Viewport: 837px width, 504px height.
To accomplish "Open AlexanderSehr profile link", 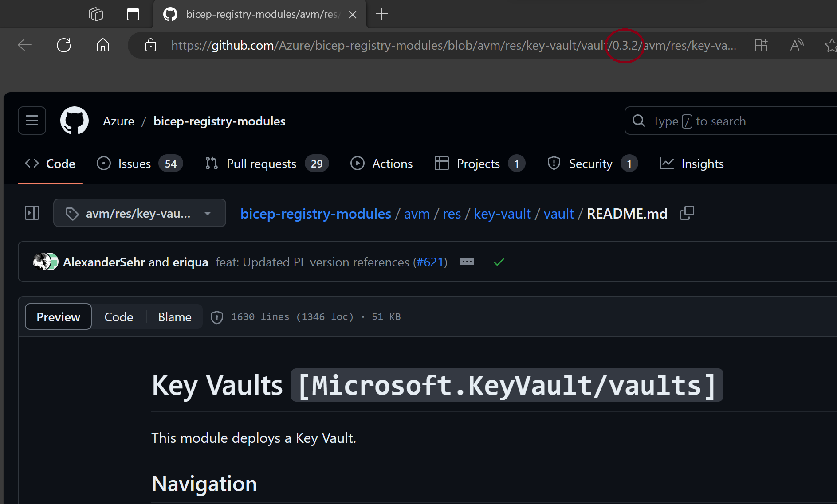I will (104, 262).
